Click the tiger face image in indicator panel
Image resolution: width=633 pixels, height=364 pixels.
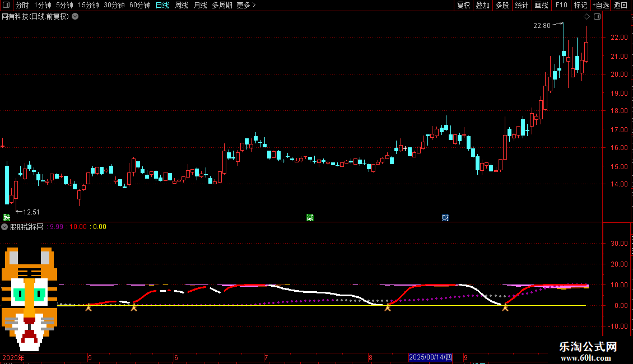tap(29, 299)
